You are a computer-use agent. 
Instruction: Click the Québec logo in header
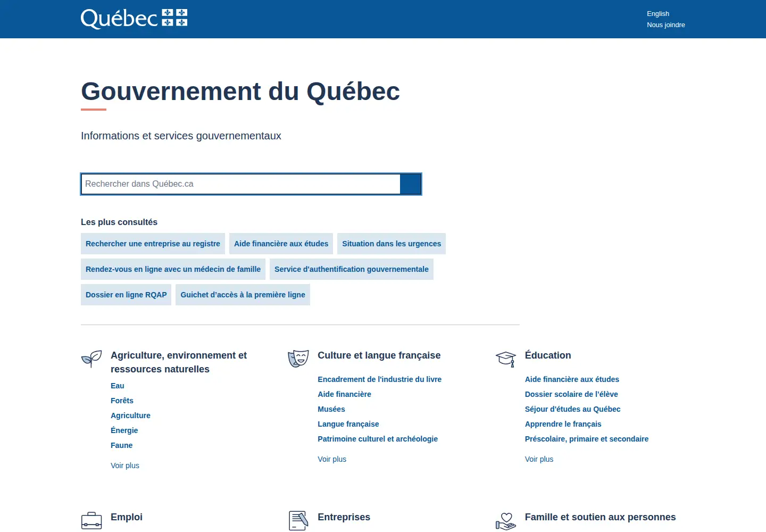point(134,19)
